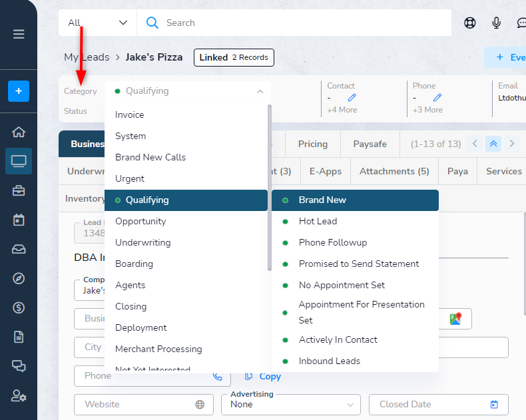Choose Closing category option
This screenshot has width=526, height=420.
click(186, 306)
